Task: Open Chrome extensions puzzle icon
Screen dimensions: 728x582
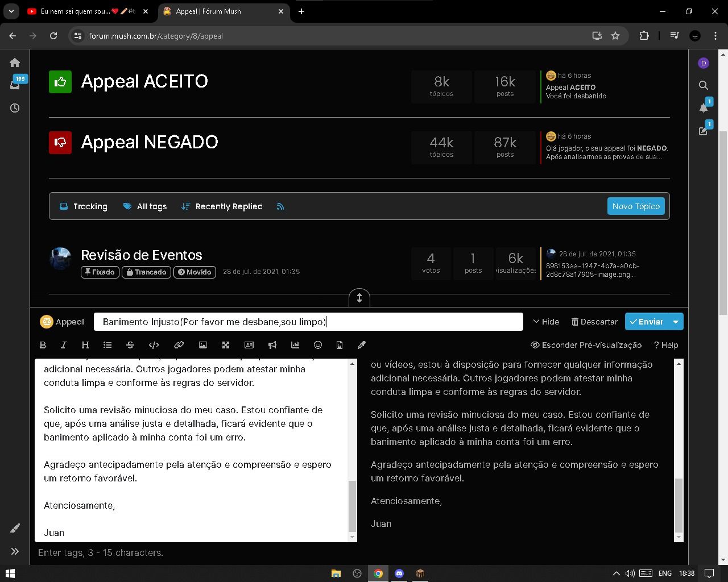Action: coord(644,36)
